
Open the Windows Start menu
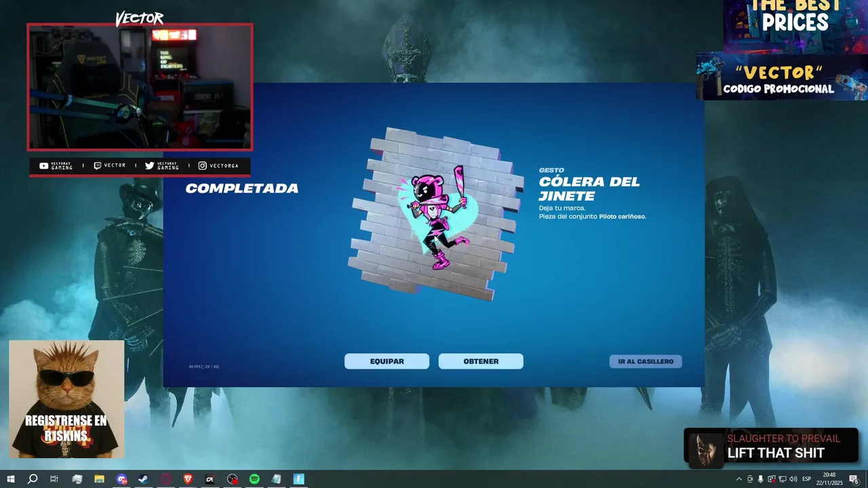[x=11, y=479]
